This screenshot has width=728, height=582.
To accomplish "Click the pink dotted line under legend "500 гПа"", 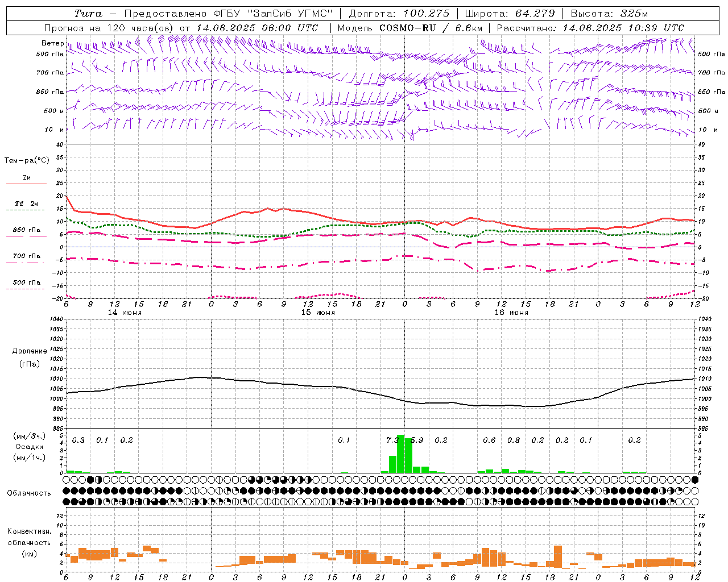I will click(x=26, y=289).
